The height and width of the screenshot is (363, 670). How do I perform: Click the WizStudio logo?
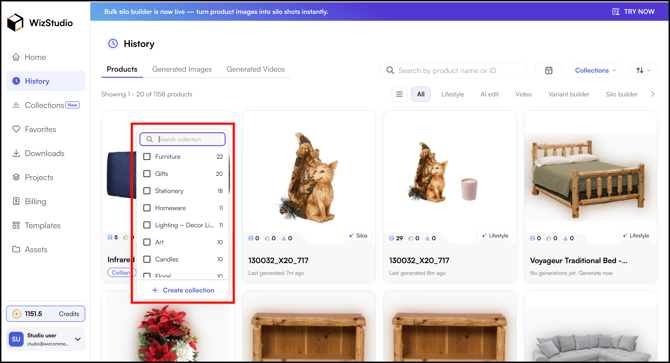pyautogui.click(x=40, y=23)
